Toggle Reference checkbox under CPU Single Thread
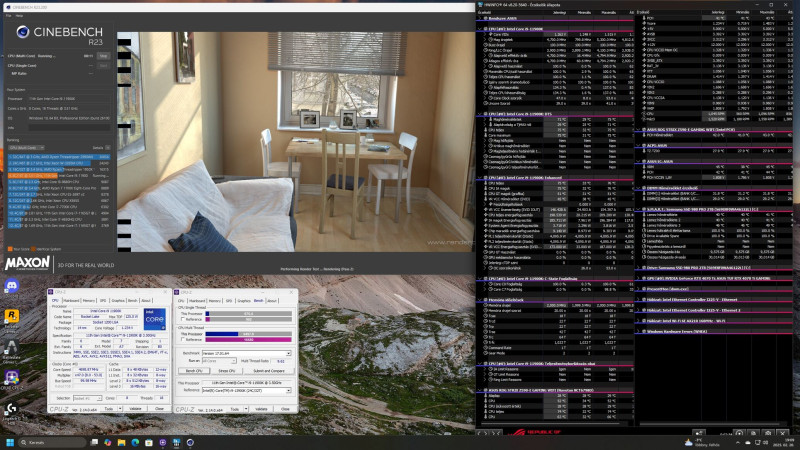 182,319
